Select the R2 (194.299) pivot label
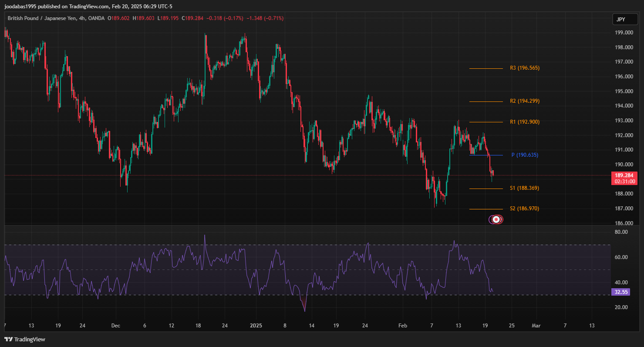 [524, 101]
